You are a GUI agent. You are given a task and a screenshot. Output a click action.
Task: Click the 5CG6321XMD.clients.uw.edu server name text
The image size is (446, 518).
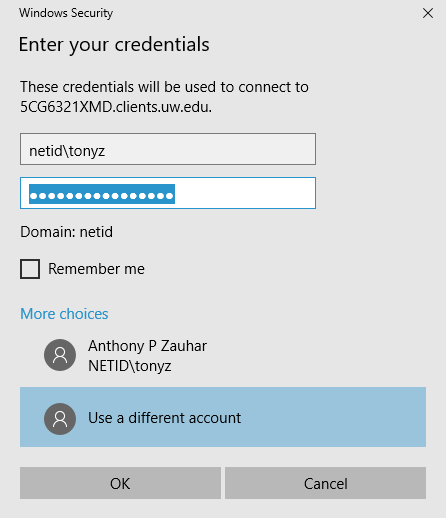[x=116, y=107]
